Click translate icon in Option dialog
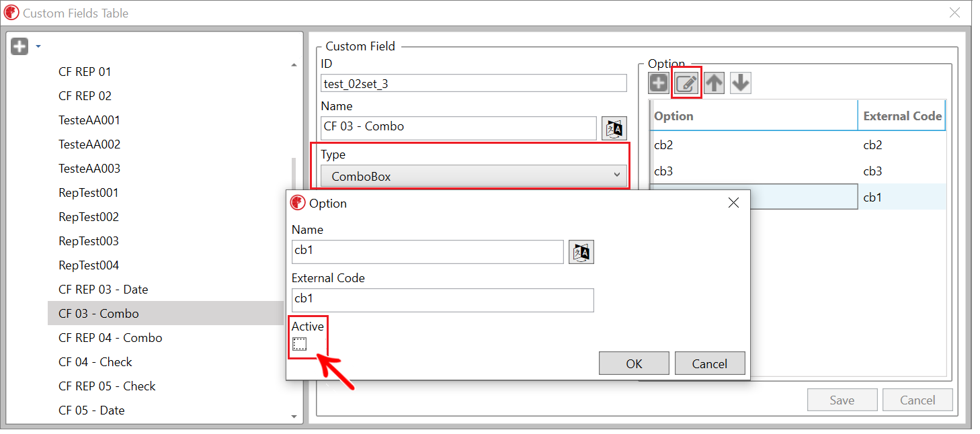The height and width of the screenshot is (434, 980). pos(581,252)
